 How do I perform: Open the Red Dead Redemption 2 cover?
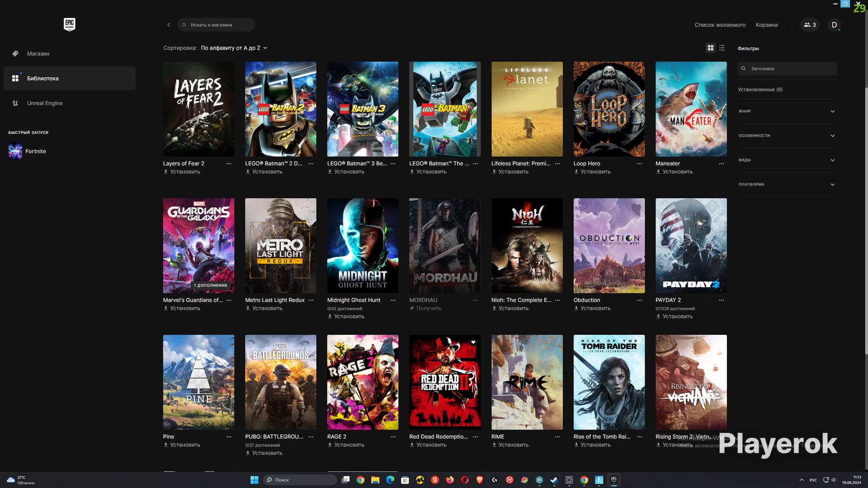coord(445,382)
